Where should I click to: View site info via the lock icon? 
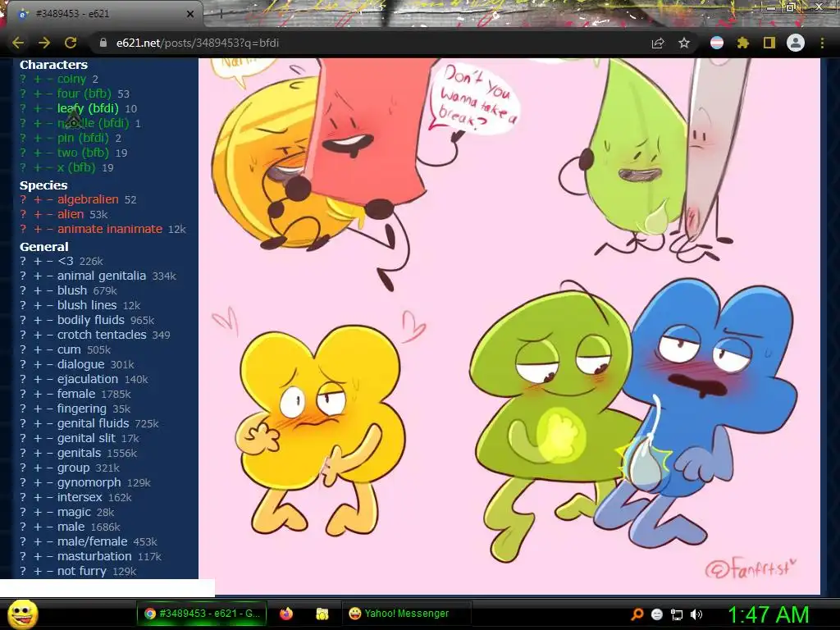103,43
